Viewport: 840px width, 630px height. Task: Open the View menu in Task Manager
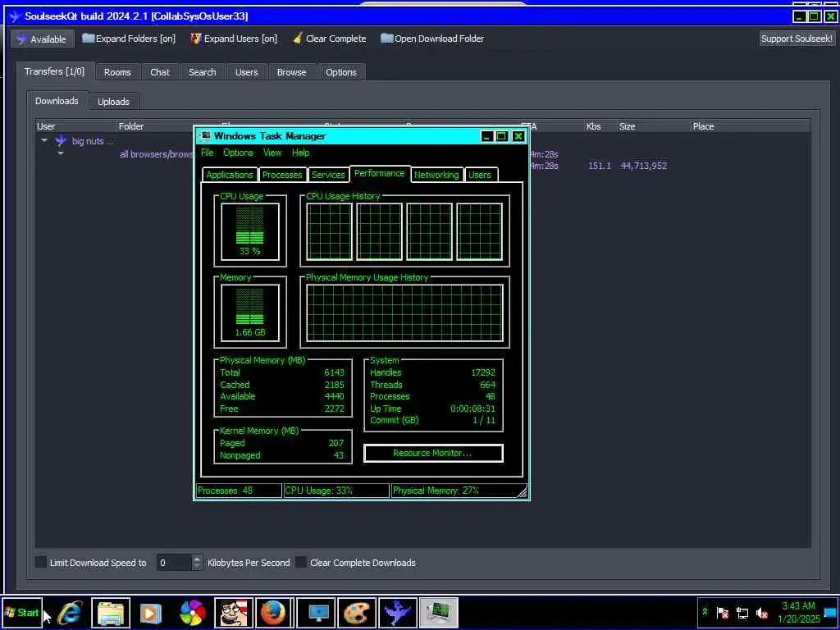pyautogui.click(x=272, y=153)
